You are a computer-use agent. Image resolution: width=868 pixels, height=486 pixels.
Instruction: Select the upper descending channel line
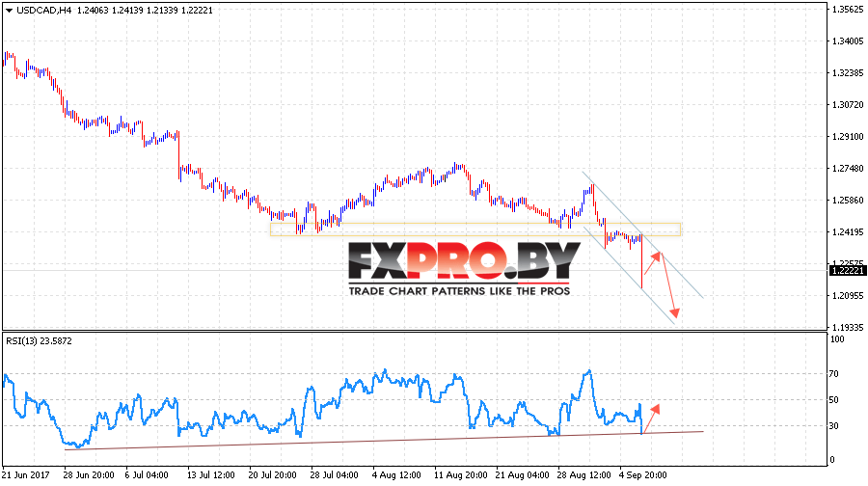[642, 234]
